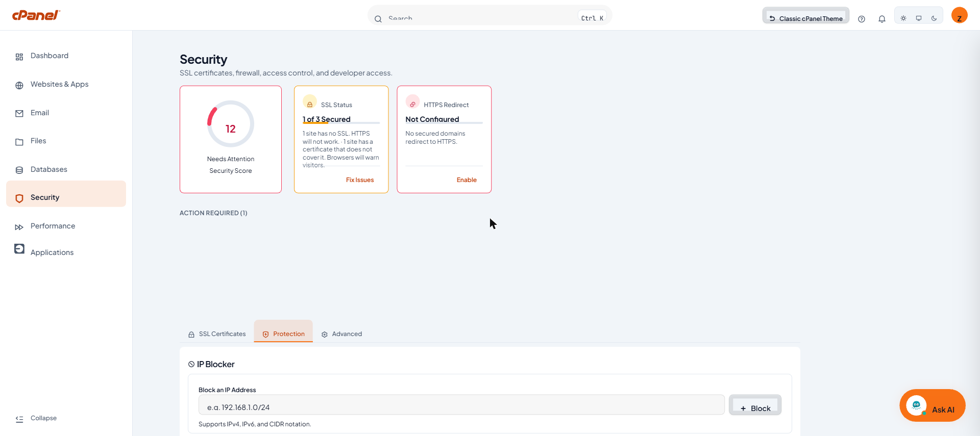This screenshot has width=980, height=436.
Task: Select the Protection tab
Action: 283,331
